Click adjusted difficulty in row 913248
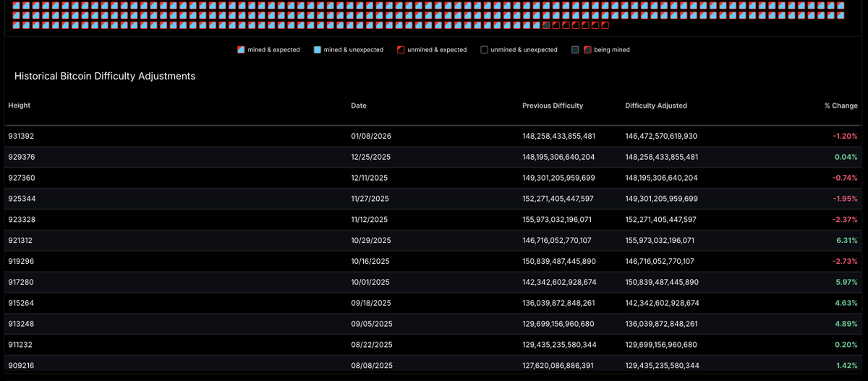Viewport: 868px width, 381px height. pyautogui.click(x=660, y=324)
